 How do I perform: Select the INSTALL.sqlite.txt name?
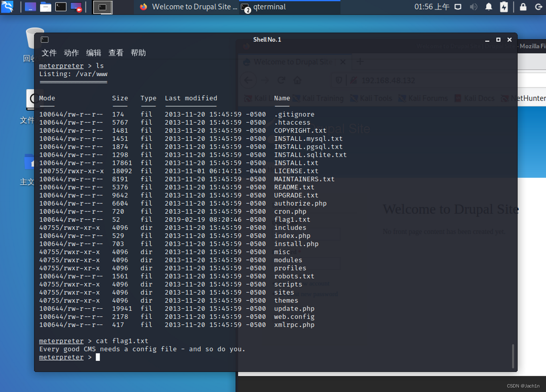pyautogui.click(x=310, y=155)
